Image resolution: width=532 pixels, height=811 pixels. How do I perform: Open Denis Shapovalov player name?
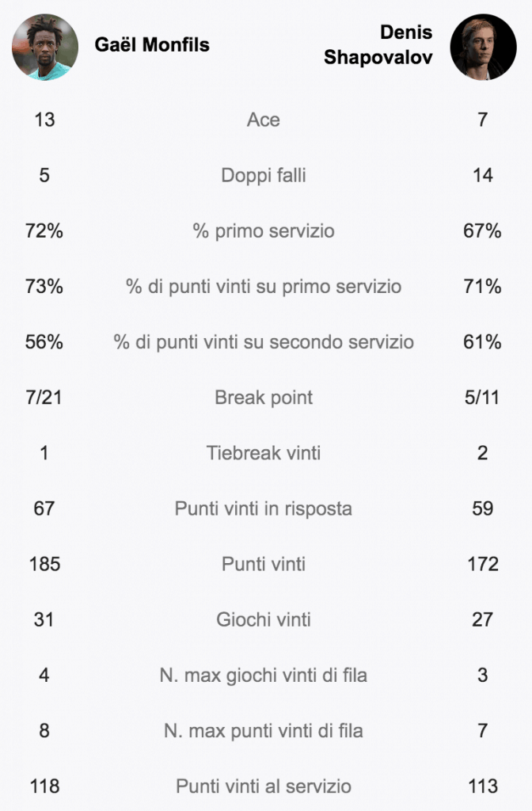[x=378, y=45]
